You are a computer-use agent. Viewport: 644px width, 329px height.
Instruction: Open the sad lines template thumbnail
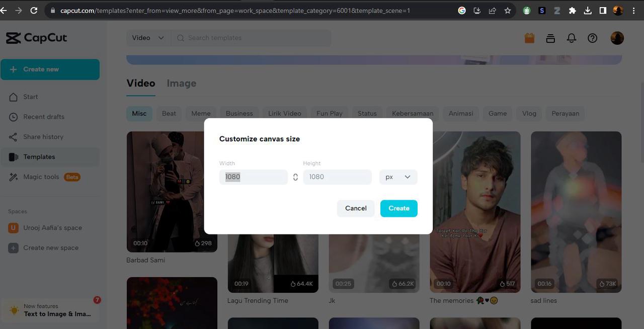[x=576, y=212]
